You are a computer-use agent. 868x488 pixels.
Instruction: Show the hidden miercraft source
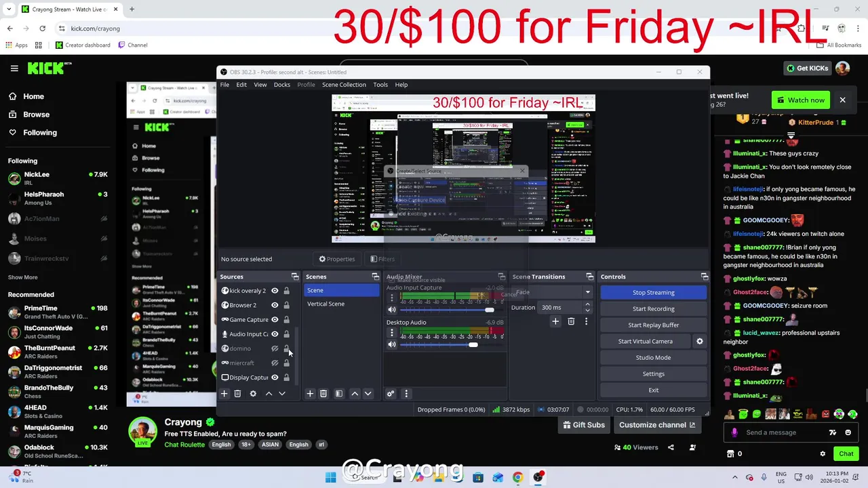[x=275, y=363]
